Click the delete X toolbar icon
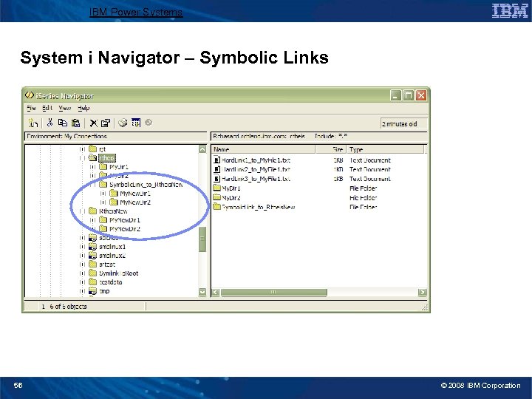The image size is (532, 399). coord(93,123)
